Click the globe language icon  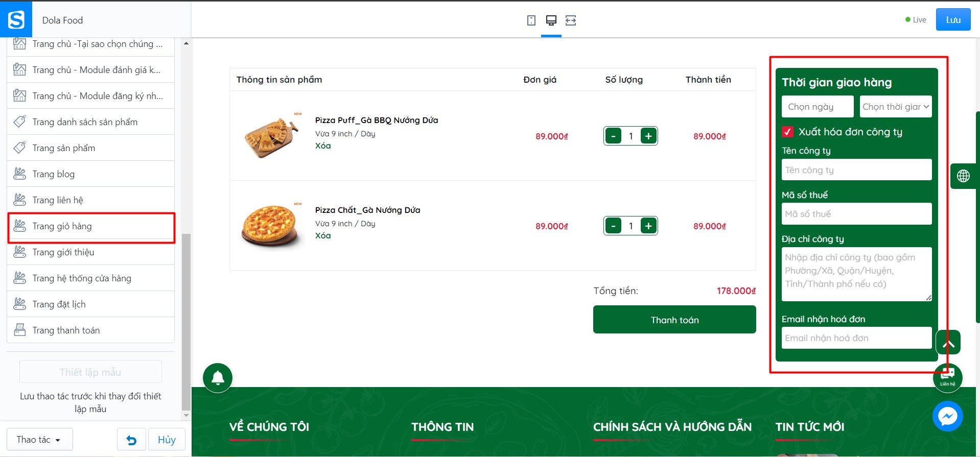(x=963, y=176)
